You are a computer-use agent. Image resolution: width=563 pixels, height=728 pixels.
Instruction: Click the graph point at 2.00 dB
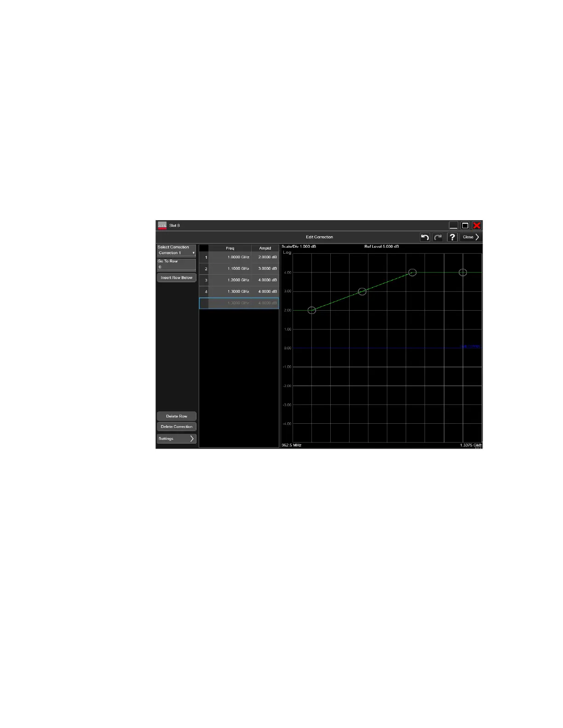[x=312, y=311]
